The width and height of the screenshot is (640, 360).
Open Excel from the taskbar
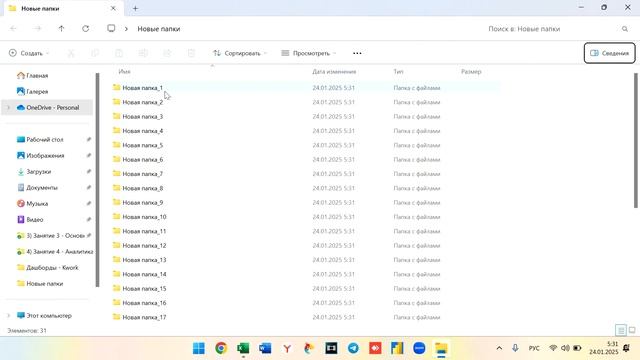(243, 348)
